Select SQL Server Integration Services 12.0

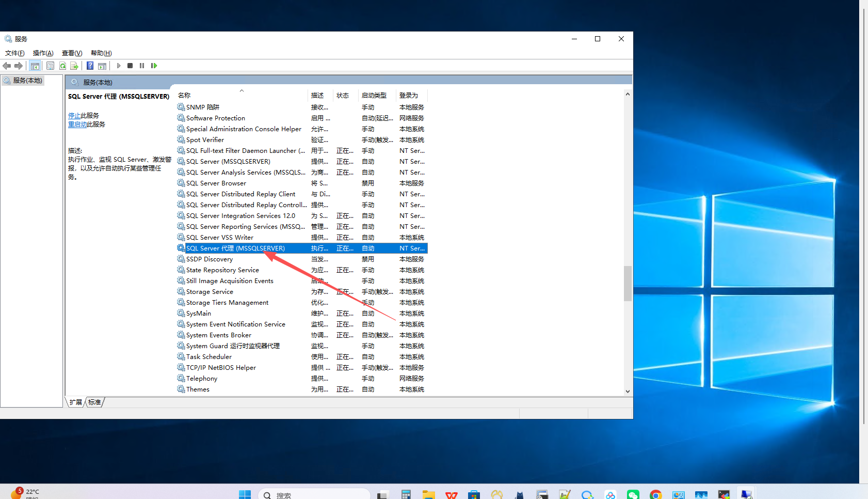[302, 216]
